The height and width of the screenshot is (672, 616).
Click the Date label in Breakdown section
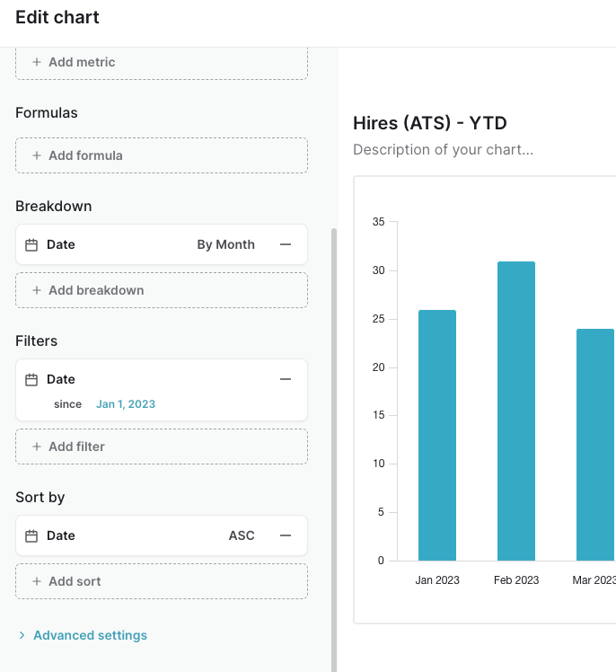(61, 244)
